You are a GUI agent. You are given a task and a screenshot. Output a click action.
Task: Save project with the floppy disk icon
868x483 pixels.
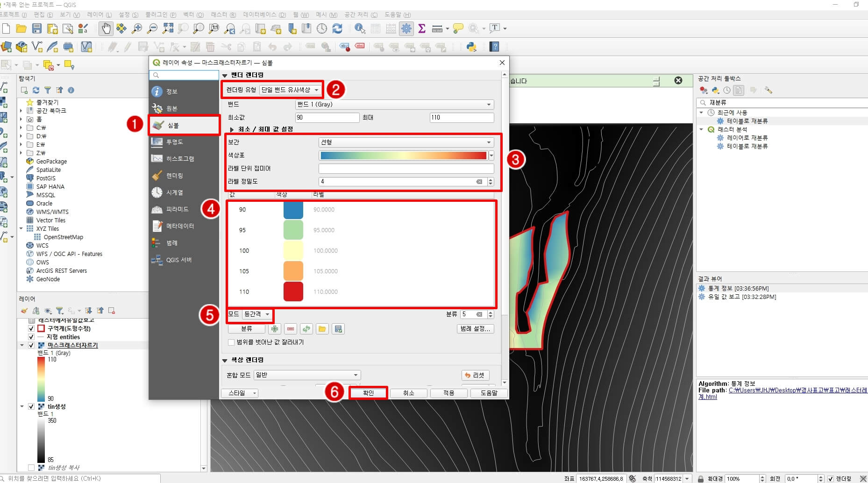(37, 28)
